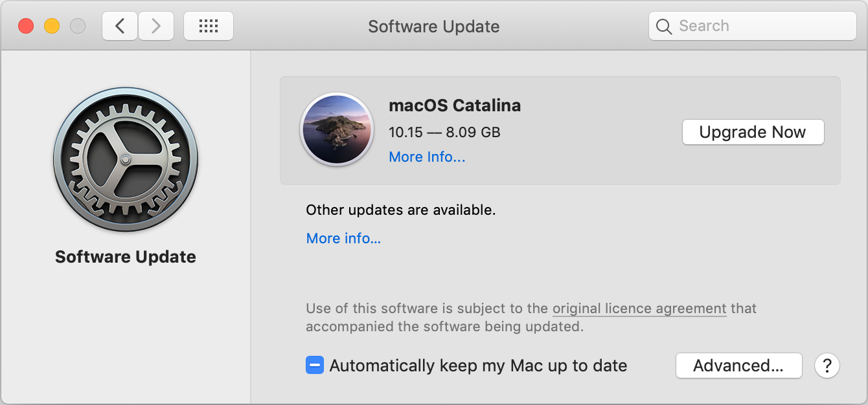The image size is (868, 405).
Task: Go back with the left chevron
Action: [x=120, y=26]
